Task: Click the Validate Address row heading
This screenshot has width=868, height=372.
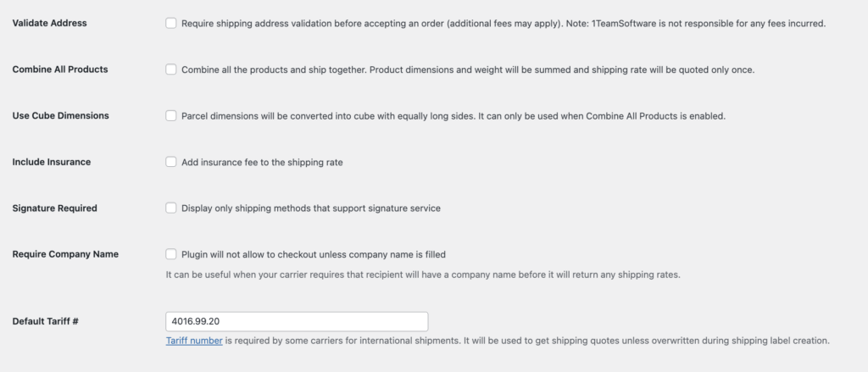Action: 49,23
